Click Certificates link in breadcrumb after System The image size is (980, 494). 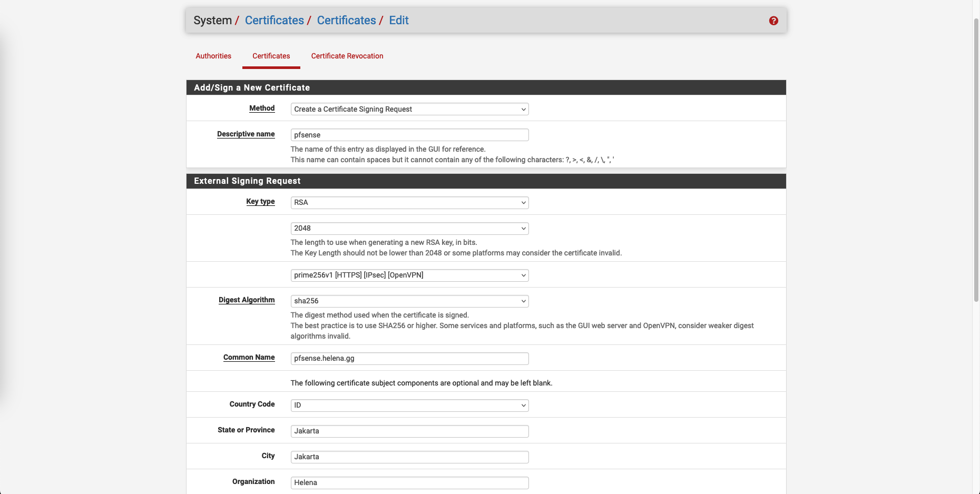pos(274,21)
